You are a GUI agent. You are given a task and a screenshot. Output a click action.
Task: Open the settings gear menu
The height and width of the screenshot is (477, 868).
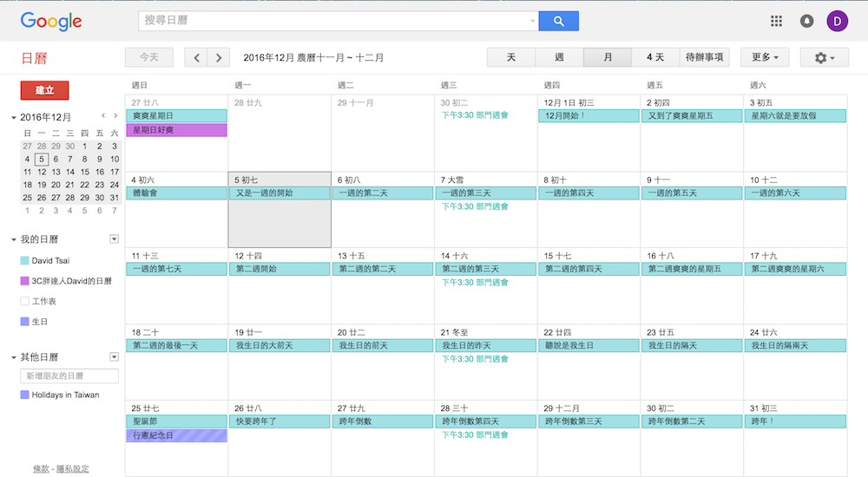point(825,58)
